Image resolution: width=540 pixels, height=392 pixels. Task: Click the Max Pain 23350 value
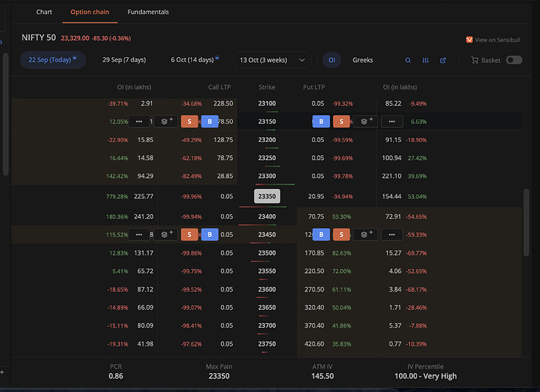click(x=219, y=376)
